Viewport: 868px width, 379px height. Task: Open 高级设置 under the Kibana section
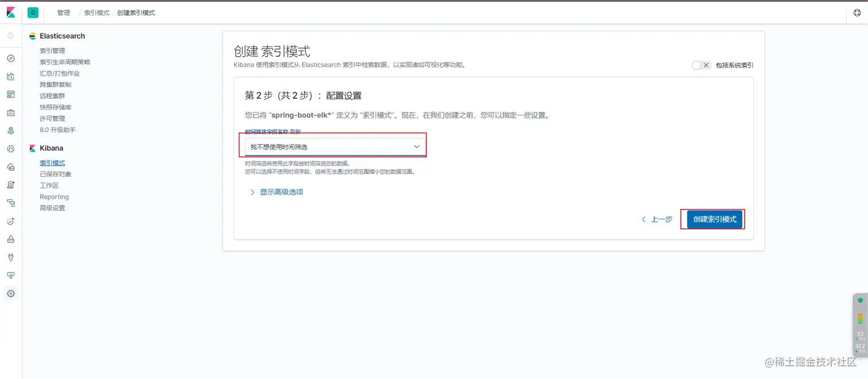point(52,208)
